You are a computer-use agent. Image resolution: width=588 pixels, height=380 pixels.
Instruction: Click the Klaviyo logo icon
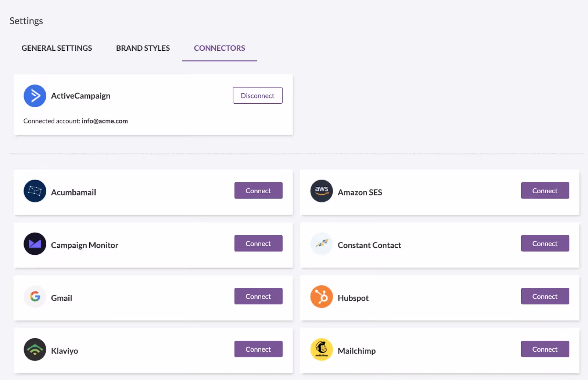pos(35,349)
